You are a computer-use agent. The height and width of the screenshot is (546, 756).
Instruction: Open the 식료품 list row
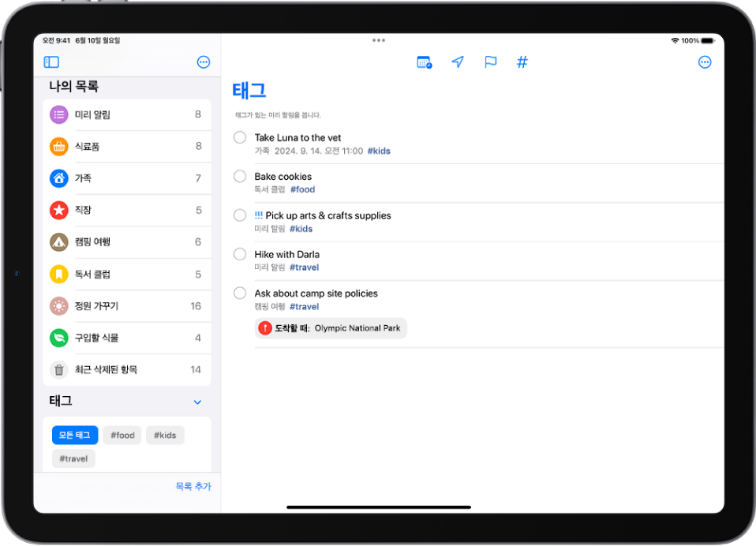click(127, 147)
